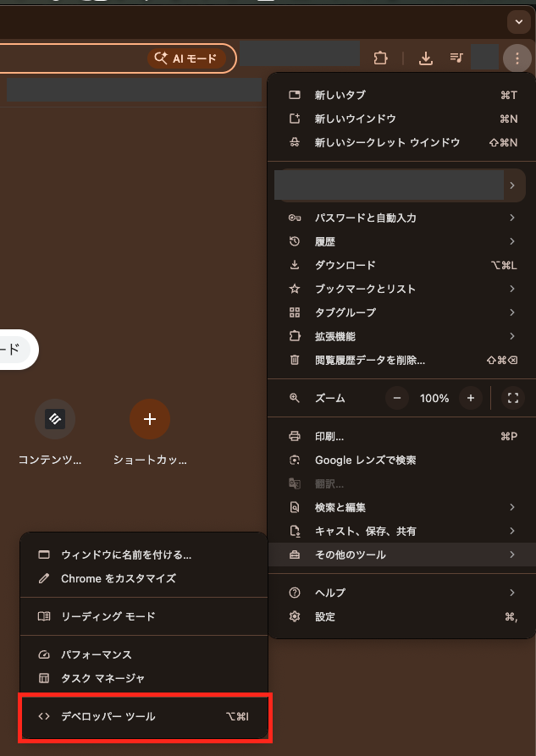Screen dimensions: 536x756
Task: Open the extensions puzzle icon in toolbar
Action: [381, 58]
